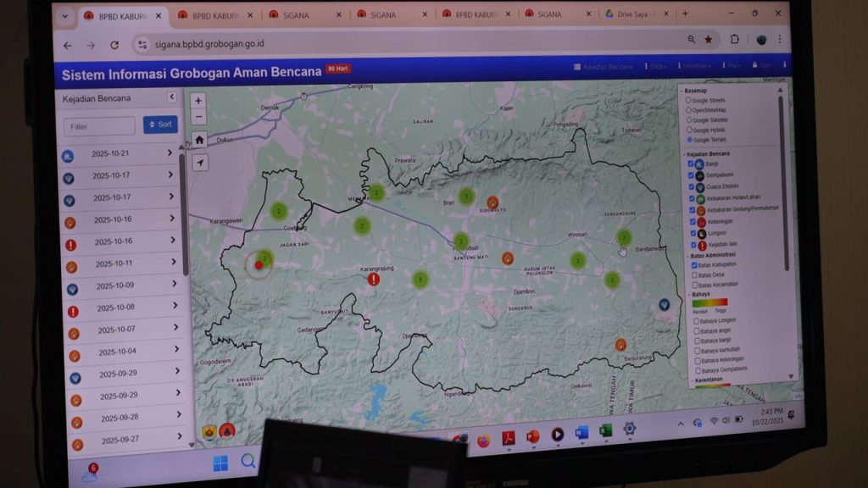Bookmark page with the star icon

(x=709, y=39)
